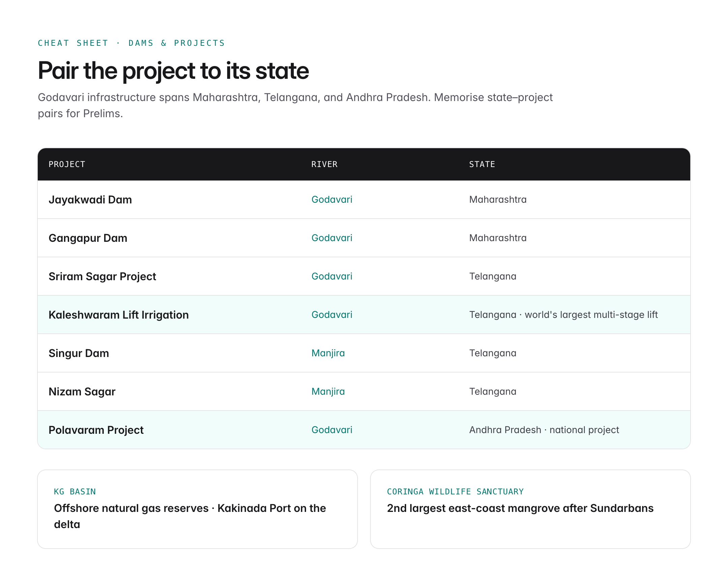Click the 'Godavari infrastructure spans' intro paragraph
The height and width of the screenshot is (586, 728).
(x=295, y=106)
